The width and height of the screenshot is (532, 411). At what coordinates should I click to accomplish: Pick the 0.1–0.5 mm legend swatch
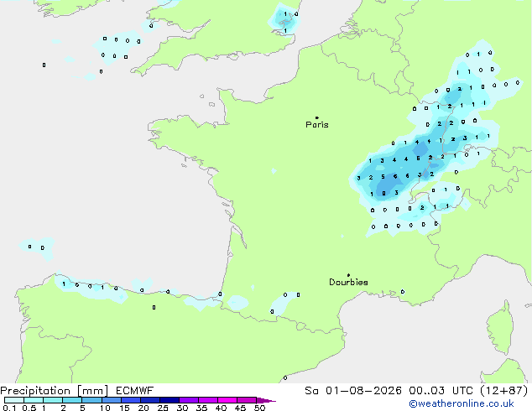(14, 400)
